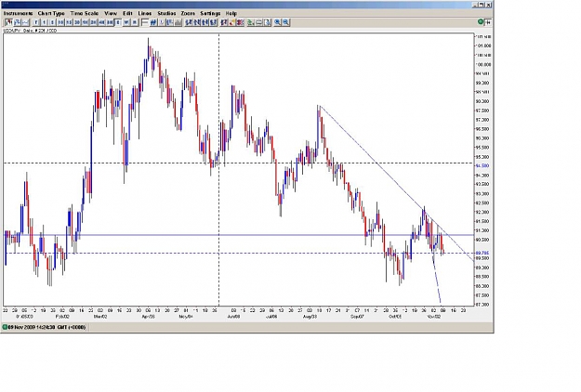The height and width of the screenshot is (392, 581).
Task: Toggle the chart grid (#) icon
Action: point(153,22)
